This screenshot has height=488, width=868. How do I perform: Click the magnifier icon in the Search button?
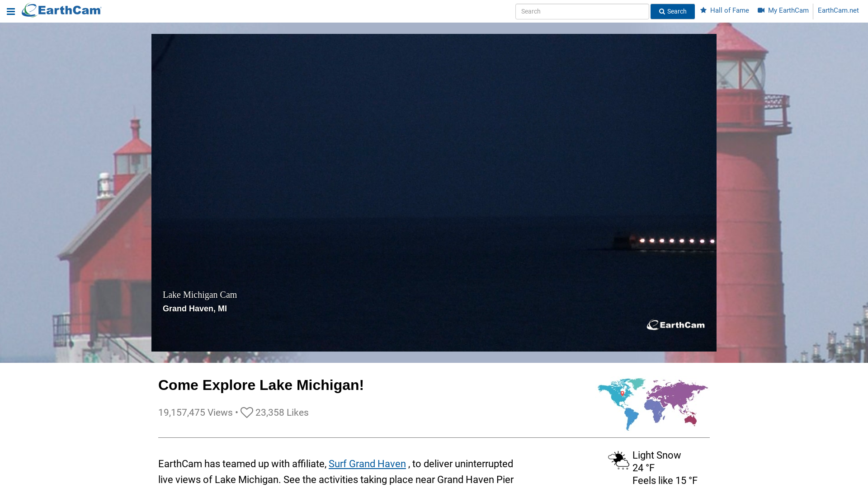(x=662, y=12)
